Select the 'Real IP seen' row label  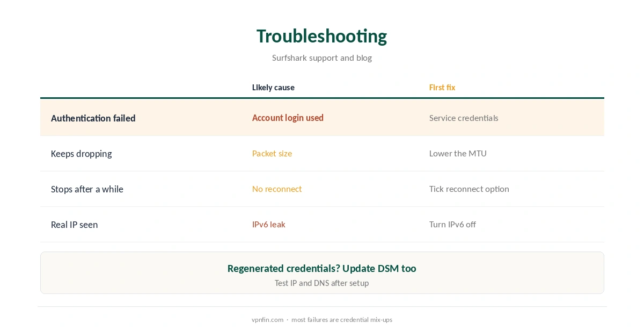click(x=74, y=225)
